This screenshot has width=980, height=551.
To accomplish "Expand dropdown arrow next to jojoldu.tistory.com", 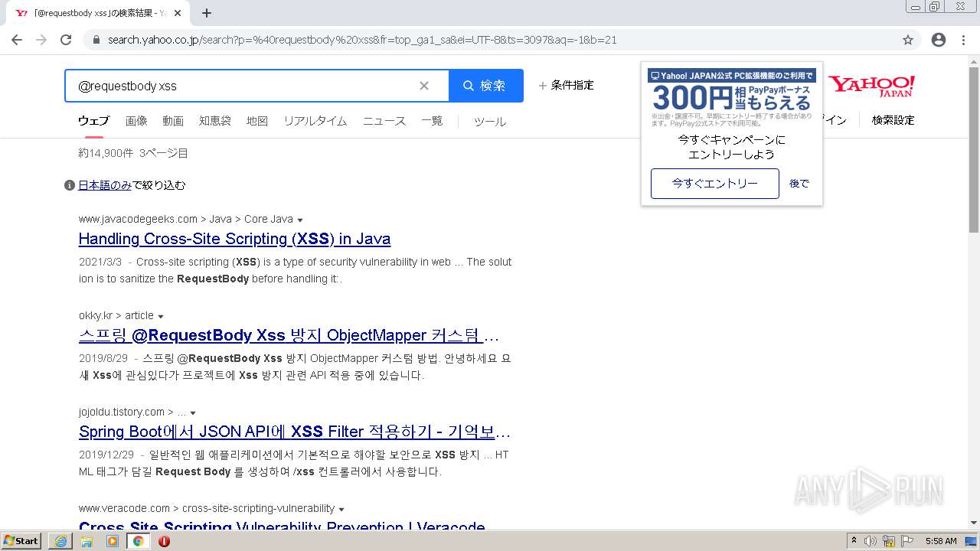I will click(193, 412).
